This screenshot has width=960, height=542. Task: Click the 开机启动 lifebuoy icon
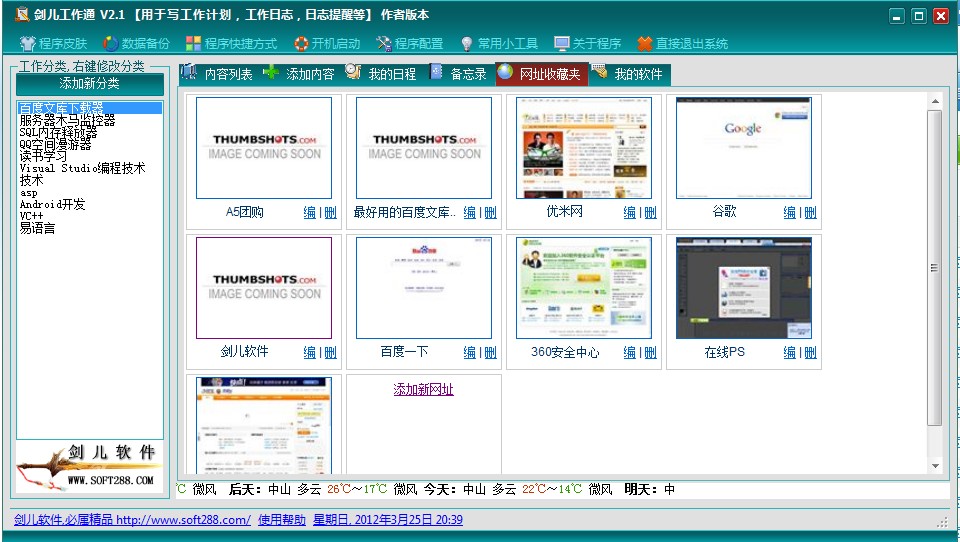pyautogui.click(x=301, y=43)
